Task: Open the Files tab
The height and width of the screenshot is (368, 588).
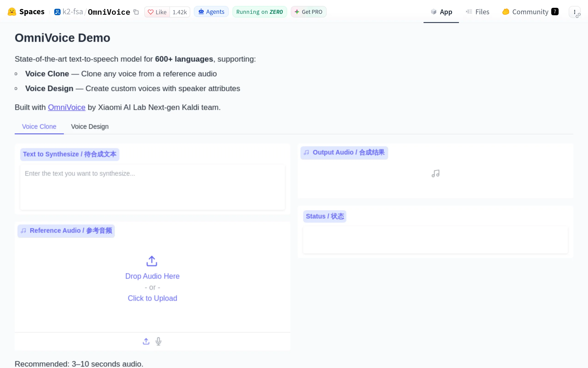Action: click(477, 12)
